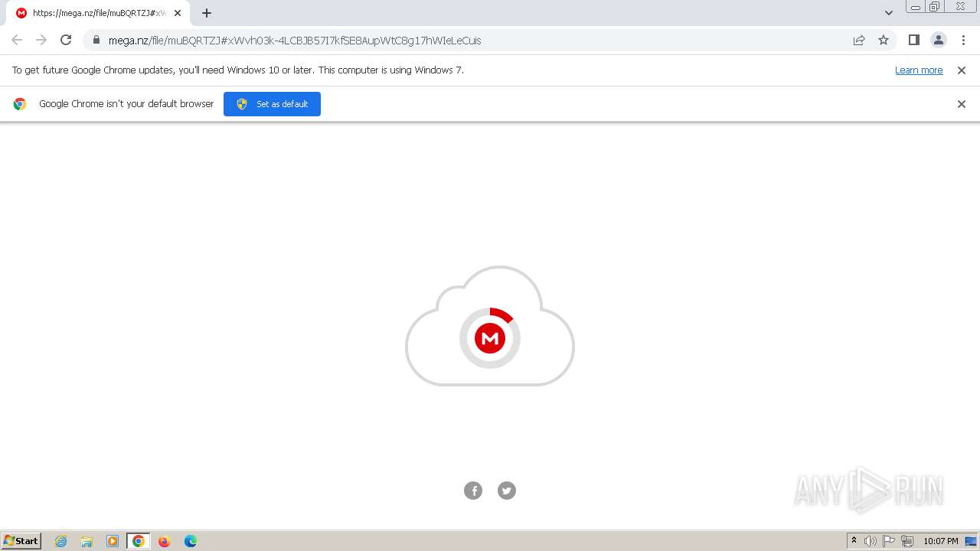This screenshot has height=551, width=980.
Task: Go back to previous page
Action: (x=17, y=40)
